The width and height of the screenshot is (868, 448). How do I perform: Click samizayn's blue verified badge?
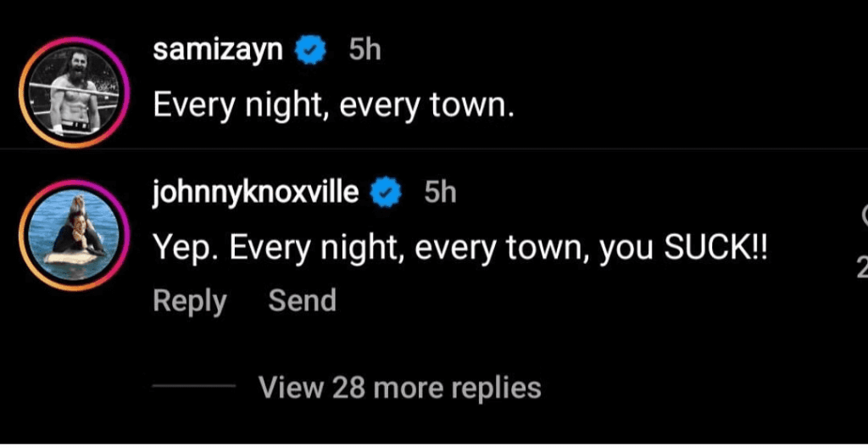tap(311, 51)
